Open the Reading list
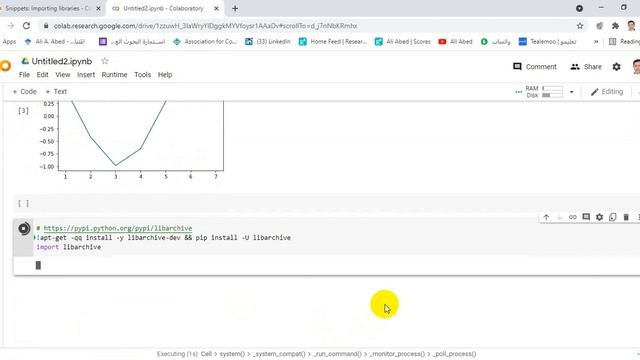The height and width of the screenshot is (360, 640). click(x=624, y=42)
